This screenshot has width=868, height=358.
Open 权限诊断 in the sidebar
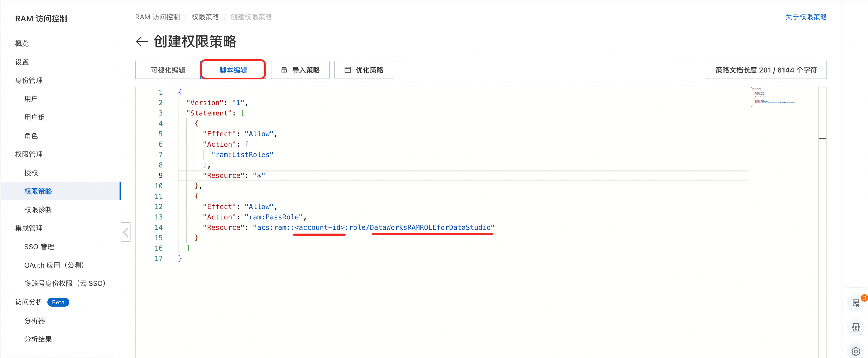(38, 210)
